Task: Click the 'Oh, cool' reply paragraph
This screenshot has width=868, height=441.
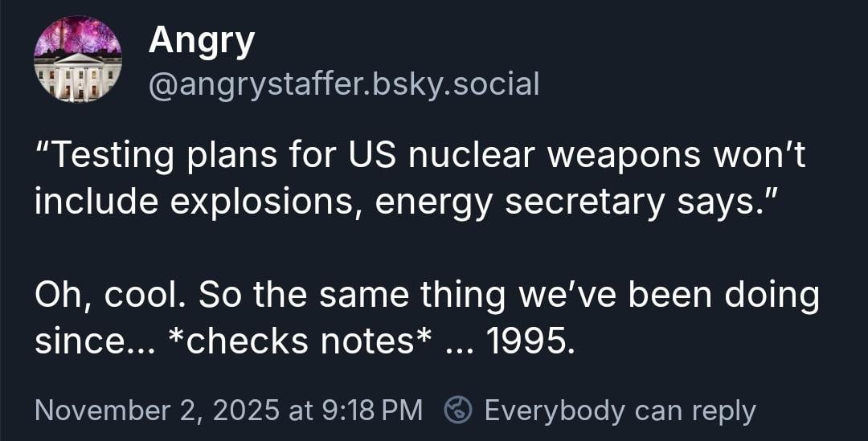Action: (426, 318)
